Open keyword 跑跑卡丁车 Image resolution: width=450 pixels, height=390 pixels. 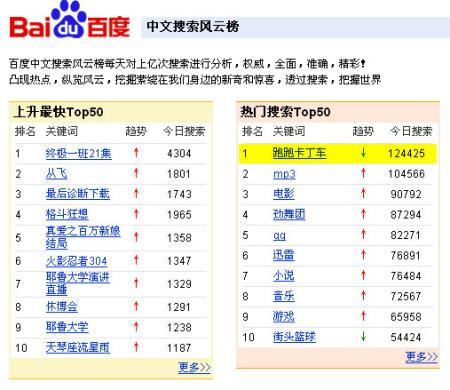tap(299, 153)
